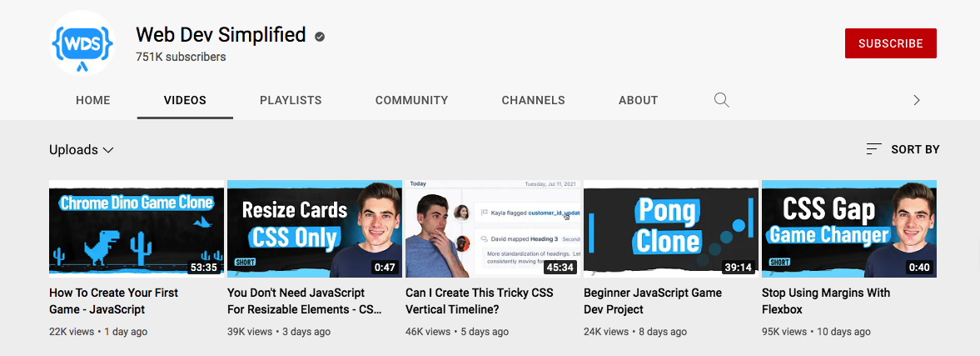This screenshot has height=356, width=980.
Task: Click the Web Dev Simplified channel name
Action: pyautogui.click(x=221, y=34)
